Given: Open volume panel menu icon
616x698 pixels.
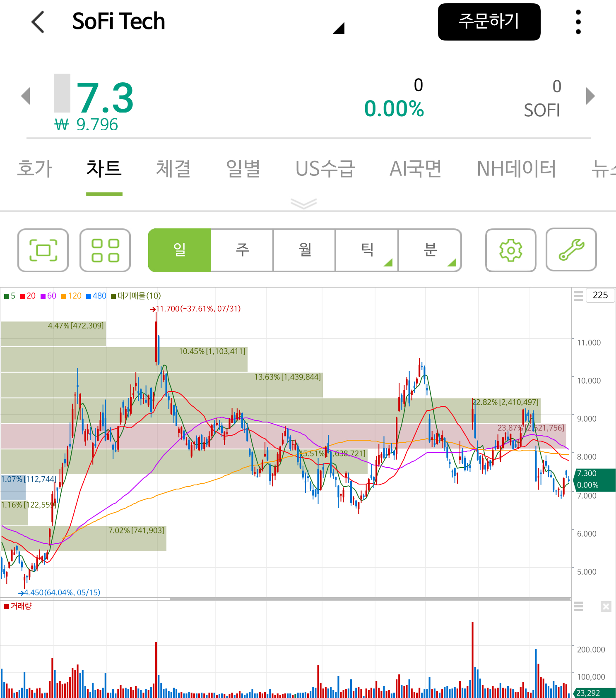Looking at the screenshot, I should click(578, 607).
